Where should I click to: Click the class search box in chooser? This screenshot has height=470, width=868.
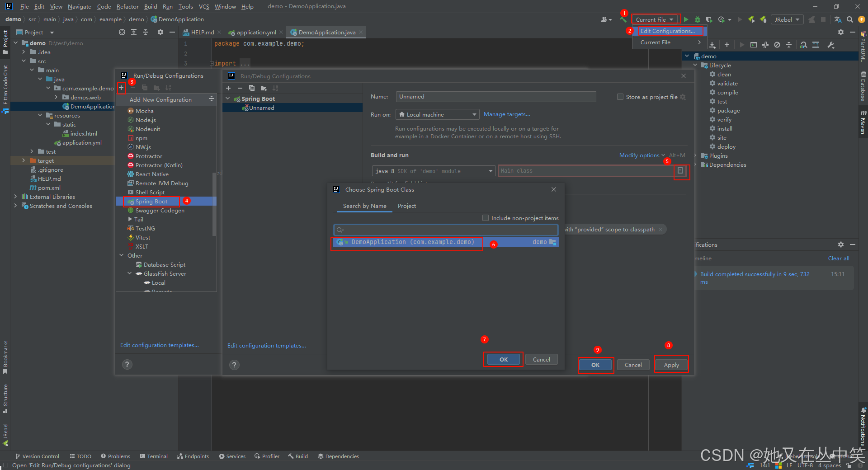click(x=446, y=230)
